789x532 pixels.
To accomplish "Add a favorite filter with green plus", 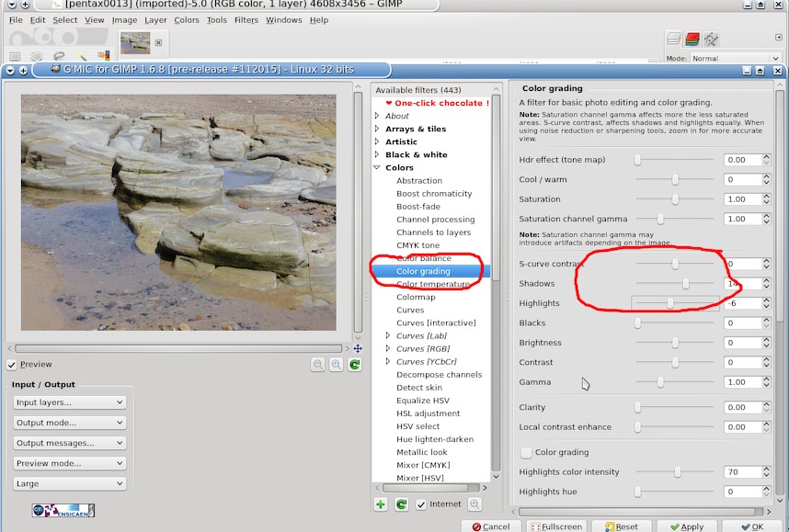I will point(381,504).
